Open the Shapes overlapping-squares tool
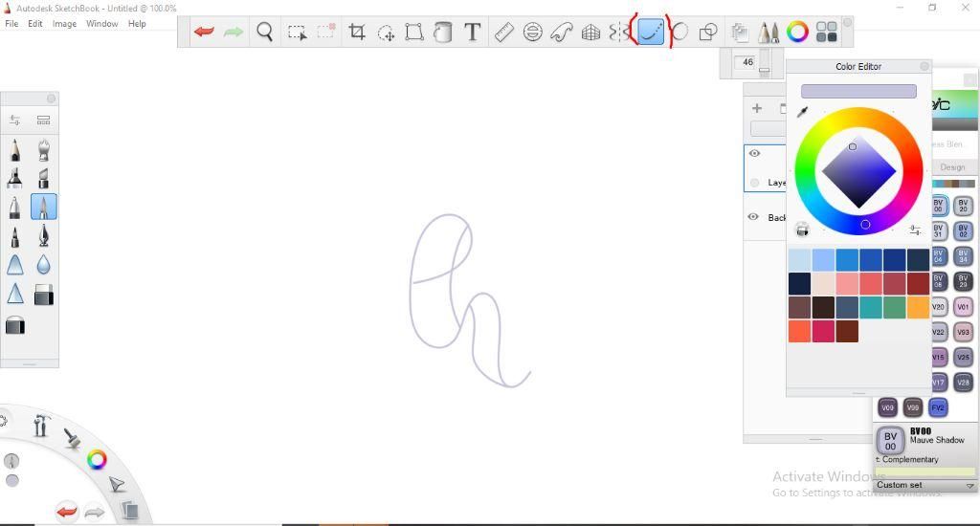 (708, 32)
